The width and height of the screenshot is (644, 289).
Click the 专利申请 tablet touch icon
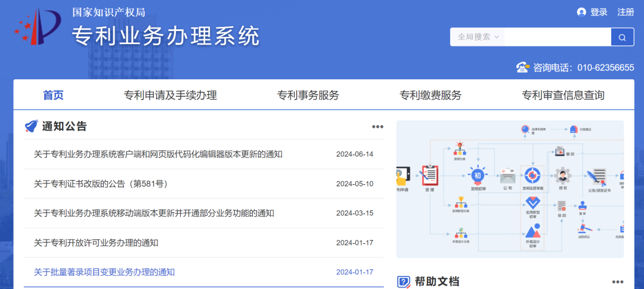click(x=402, y=176)
